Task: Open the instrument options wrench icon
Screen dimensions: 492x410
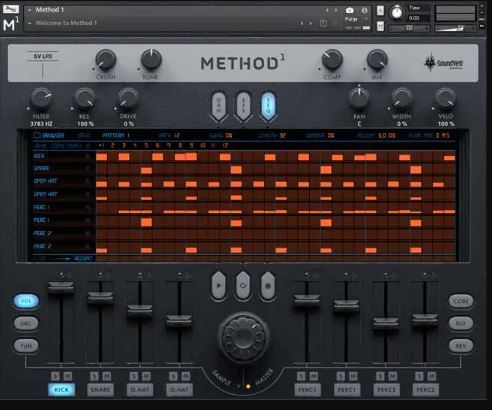Action: click(x=11, y=9)
